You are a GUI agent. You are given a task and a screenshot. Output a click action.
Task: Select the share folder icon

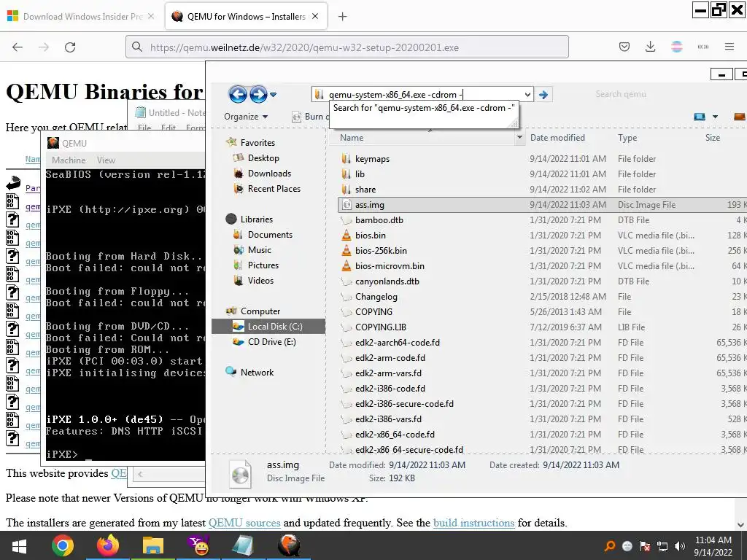[x=347, y=189]
